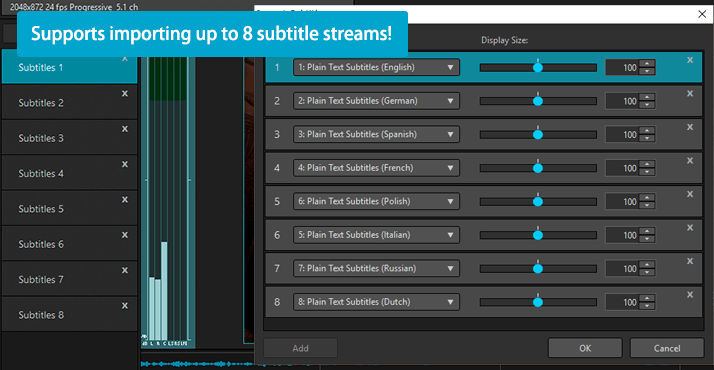Click the size value field in German row
Screen dimensions: 714x370
(x=622, y=101)
